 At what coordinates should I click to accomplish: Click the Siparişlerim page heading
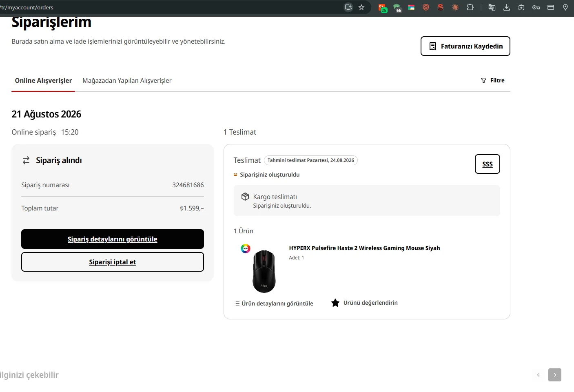point(51,22)
